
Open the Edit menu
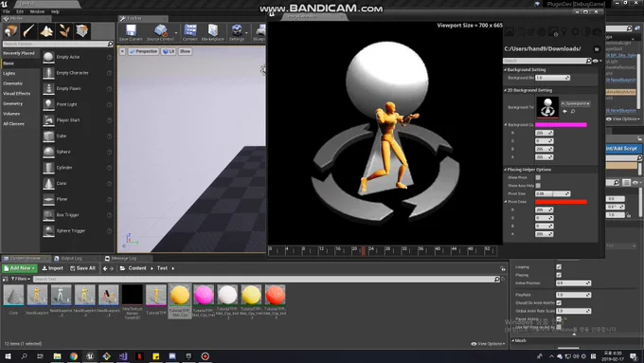click(x=20, y=12)
